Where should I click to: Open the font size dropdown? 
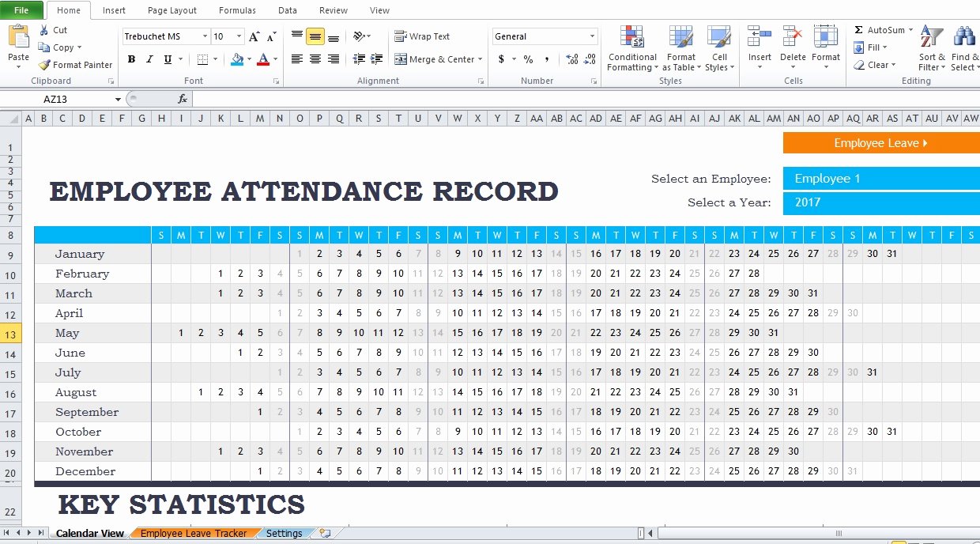[239, 36]
